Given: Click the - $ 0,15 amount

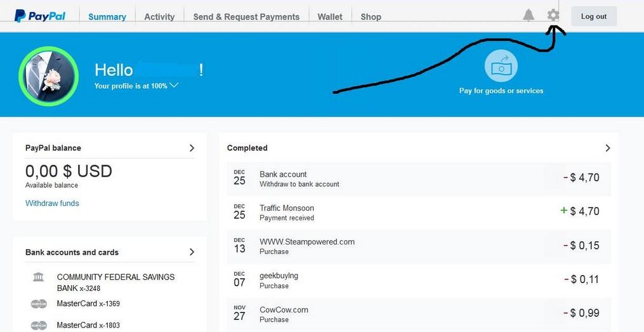Looking at the screenshot, I should click(581, 245).
